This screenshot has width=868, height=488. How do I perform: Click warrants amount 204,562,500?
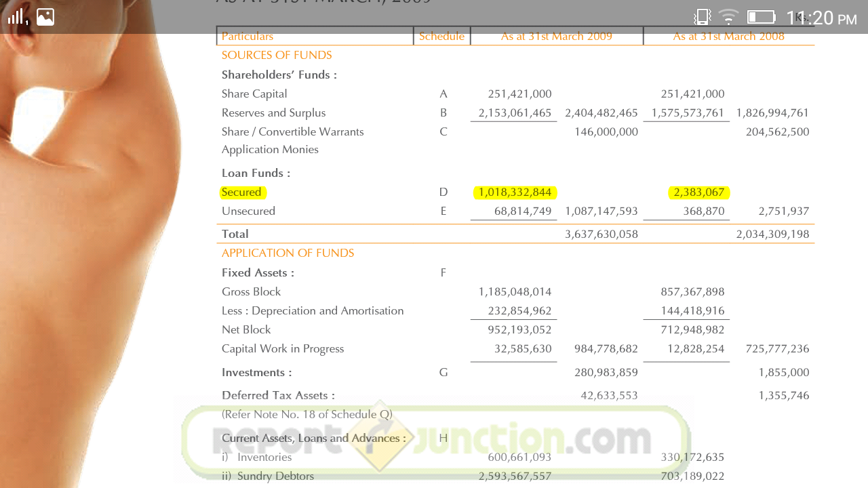coord(778,131)
